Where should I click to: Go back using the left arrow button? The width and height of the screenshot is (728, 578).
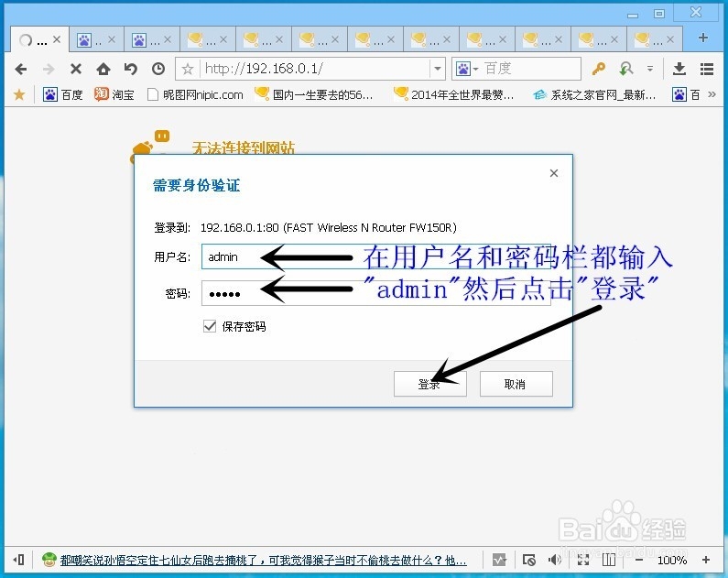pyautogui.click(x=21, y=70)
